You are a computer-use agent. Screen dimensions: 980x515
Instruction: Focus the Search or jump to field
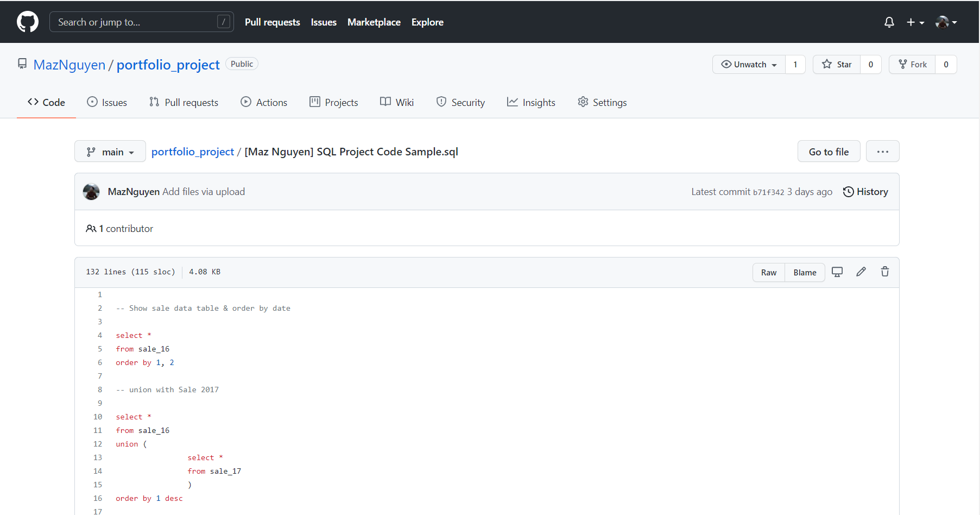142,22
